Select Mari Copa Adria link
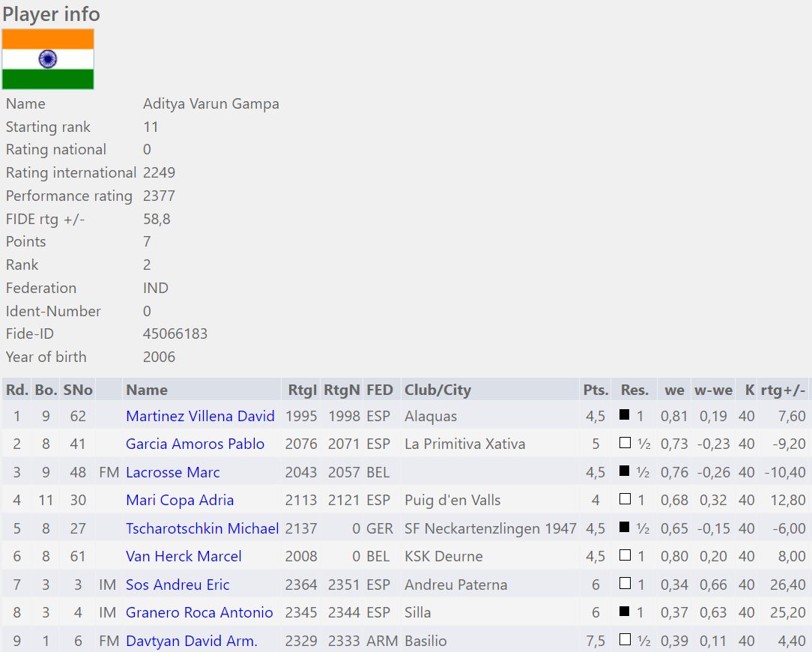 pyautogui.click(x=180, y=500)
